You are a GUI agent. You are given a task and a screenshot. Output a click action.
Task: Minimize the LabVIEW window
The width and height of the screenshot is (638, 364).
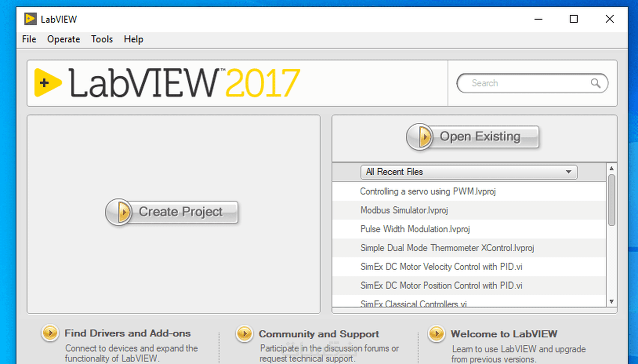click(539, 19)
